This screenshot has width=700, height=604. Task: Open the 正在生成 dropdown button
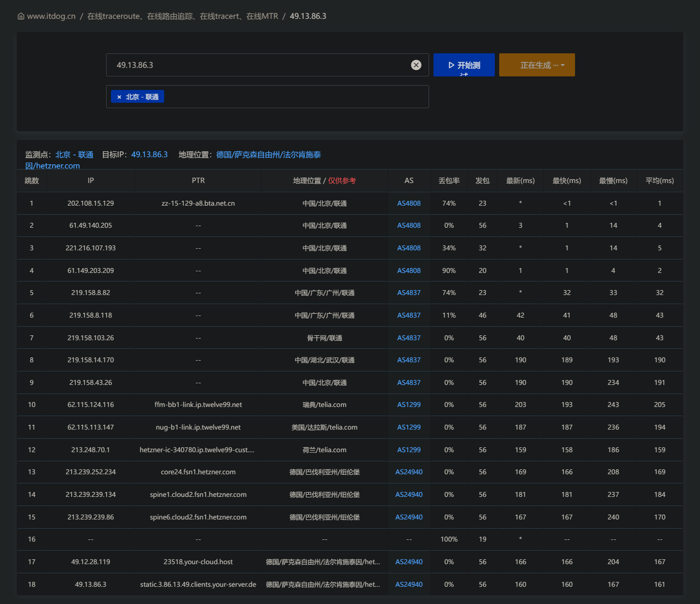(x=537, y=65)
